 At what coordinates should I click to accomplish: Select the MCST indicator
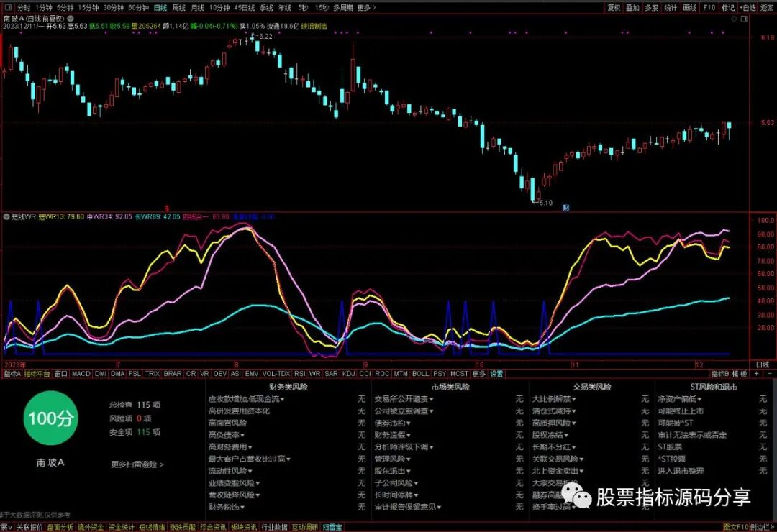(x=459, y=374)
